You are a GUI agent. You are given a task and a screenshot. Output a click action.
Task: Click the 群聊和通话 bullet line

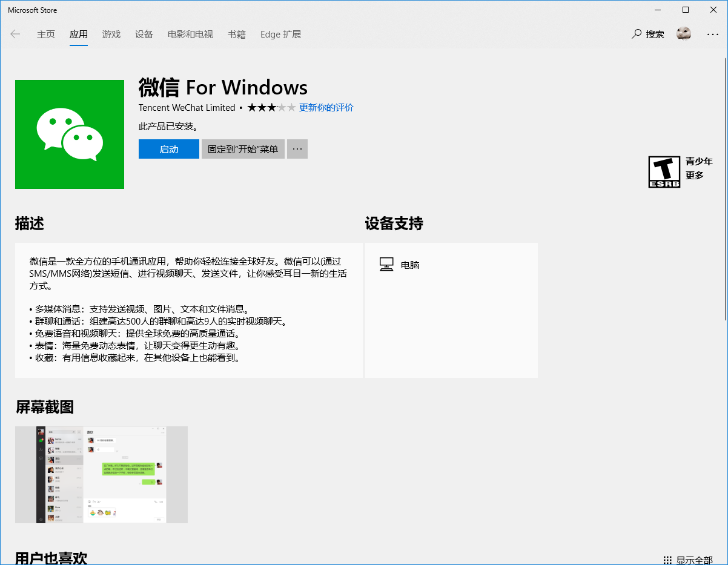coord(158,321)
